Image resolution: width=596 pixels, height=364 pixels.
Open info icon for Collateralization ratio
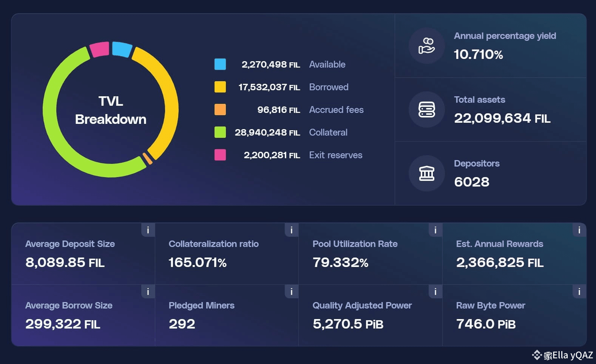point(292,230)
